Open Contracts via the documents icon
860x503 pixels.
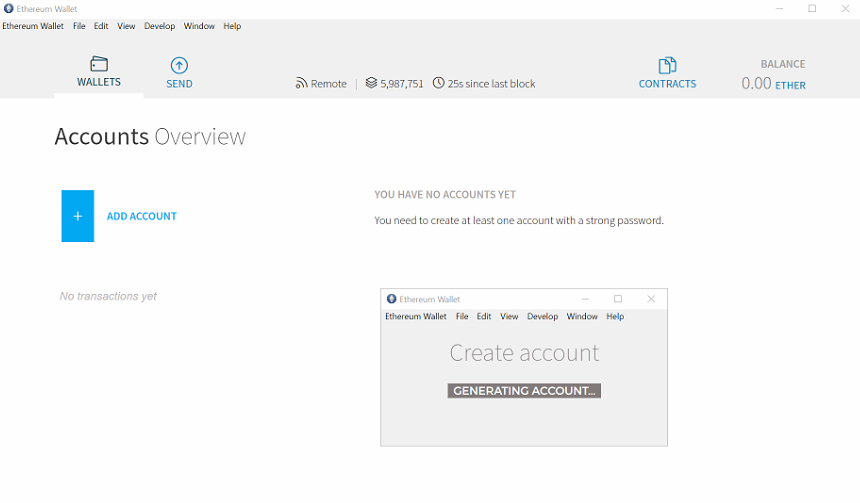(667, 65)
